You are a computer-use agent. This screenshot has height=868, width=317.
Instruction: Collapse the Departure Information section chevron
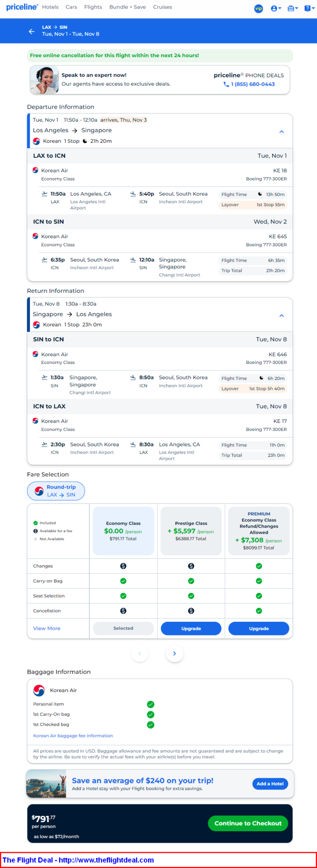[282, 131]
